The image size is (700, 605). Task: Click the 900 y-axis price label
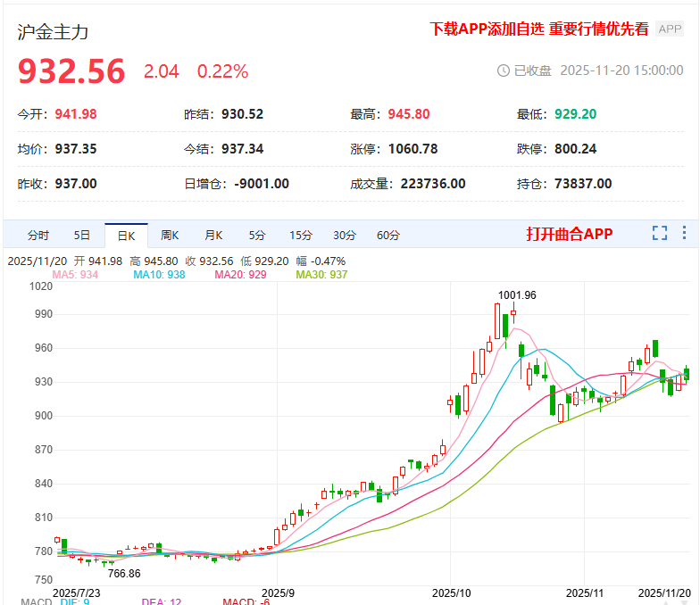pyautogui.click(x=44, y=416)
